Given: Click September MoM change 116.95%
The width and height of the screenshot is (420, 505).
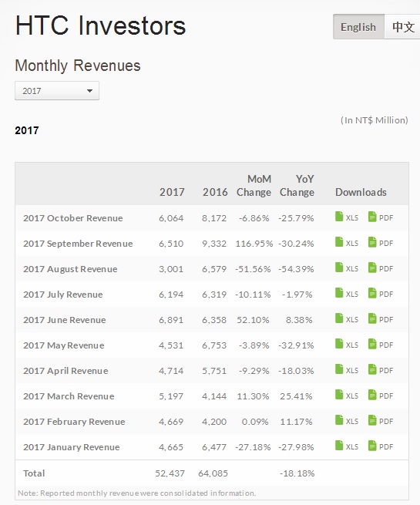Looking at the screenshot, I should pos(254,244).
